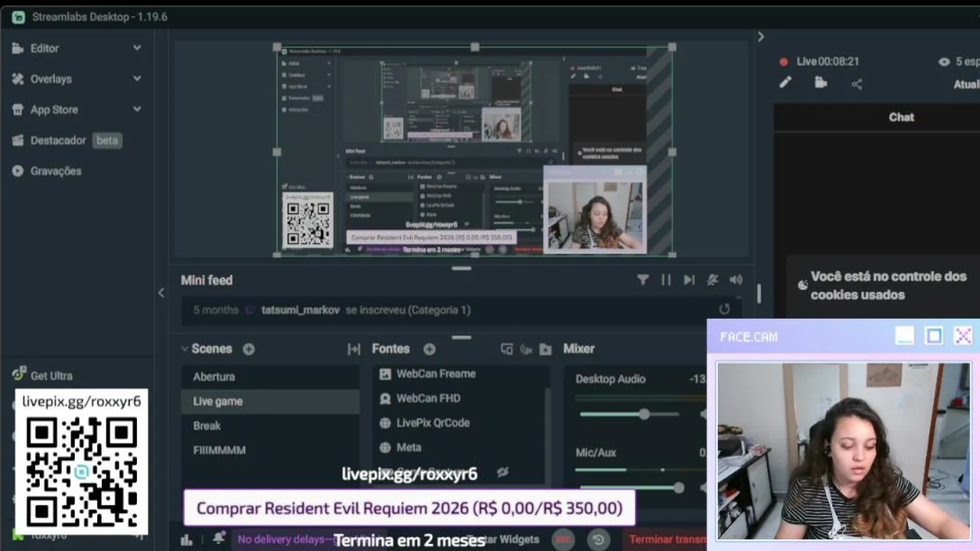Add a new source in Fontes
This screenshot has width=980, height=551.
tap(430, 349)
